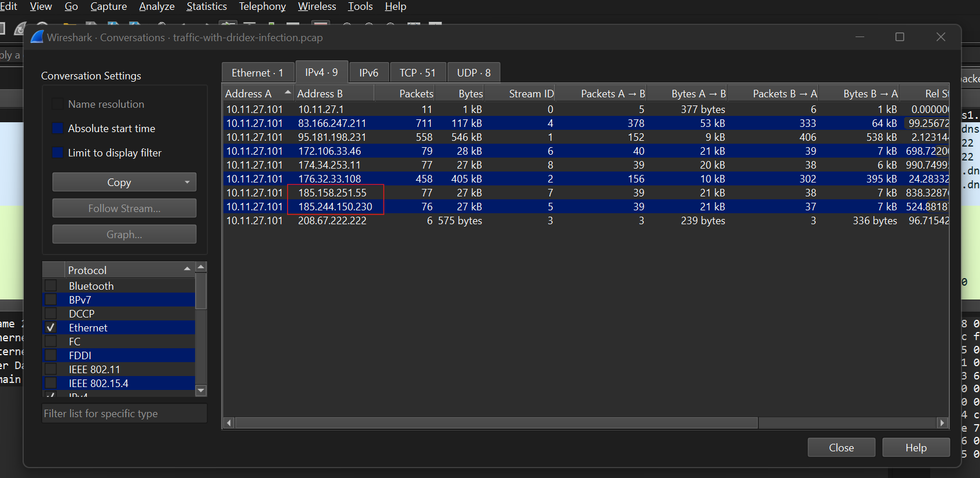The width and height of the screenshot is (980, 478).
Task: Sort by Bytes B → A column header
Action: [x=860, y=93]
